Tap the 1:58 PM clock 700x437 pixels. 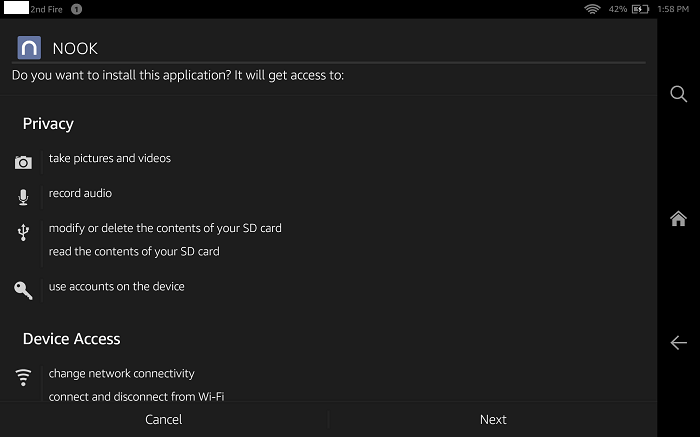tap(673, 9)
